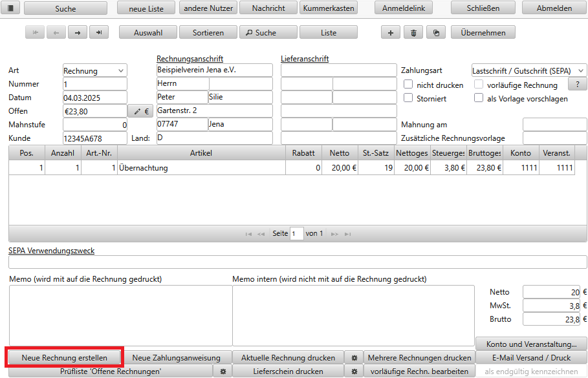Viewport: 588px width, 378px height.
Task: Expand the Zahlungsart dropdown
Action: (x=528, y=70)
